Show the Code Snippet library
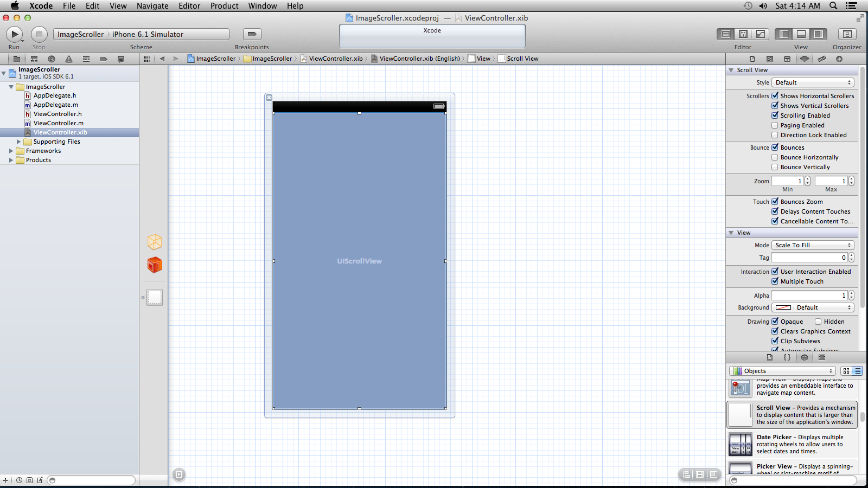868x488 pixels. pyautogui.click(x=787, y=357)
